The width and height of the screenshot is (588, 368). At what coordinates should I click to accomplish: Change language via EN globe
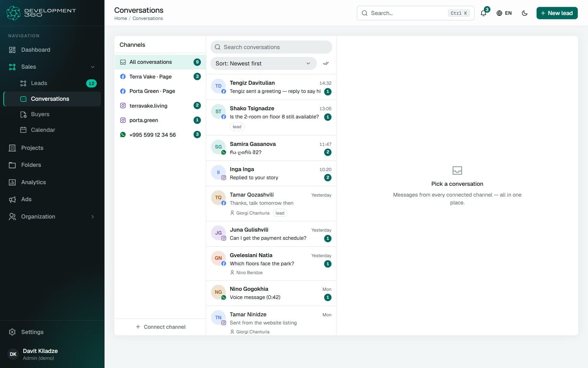pyautogui.click(x=504, y=13)
